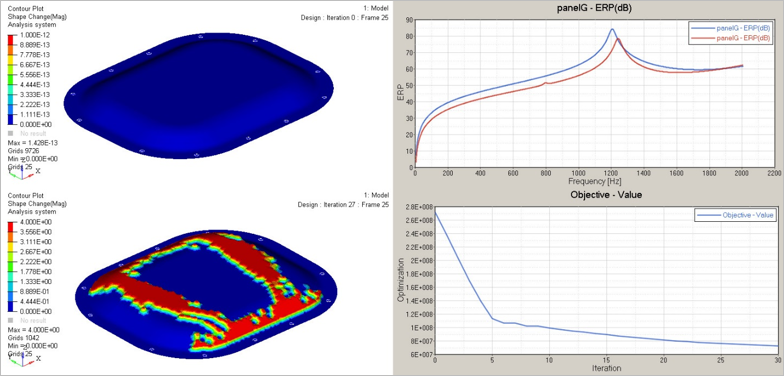Click the Design : Iteration 27 : Frame 25 note

343,204
